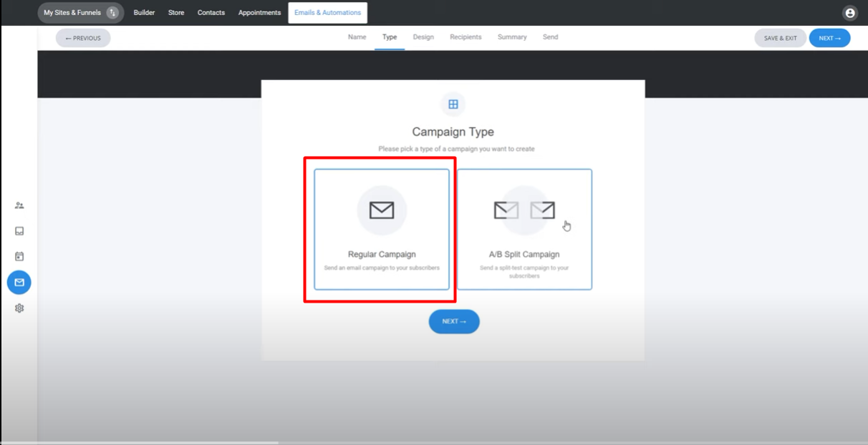Go to the Contacts menu
The height and width of the screenshot is (445, 868).
tap(211, 13)
